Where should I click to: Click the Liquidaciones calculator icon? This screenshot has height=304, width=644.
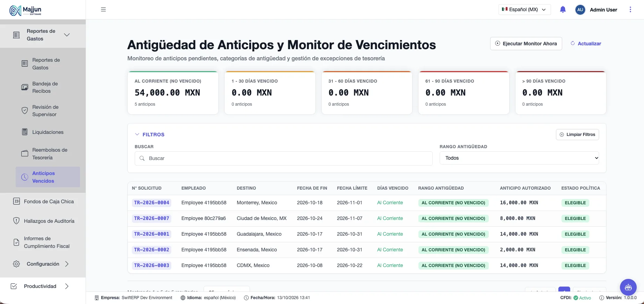pyautogui.click(x=25, y=132)
